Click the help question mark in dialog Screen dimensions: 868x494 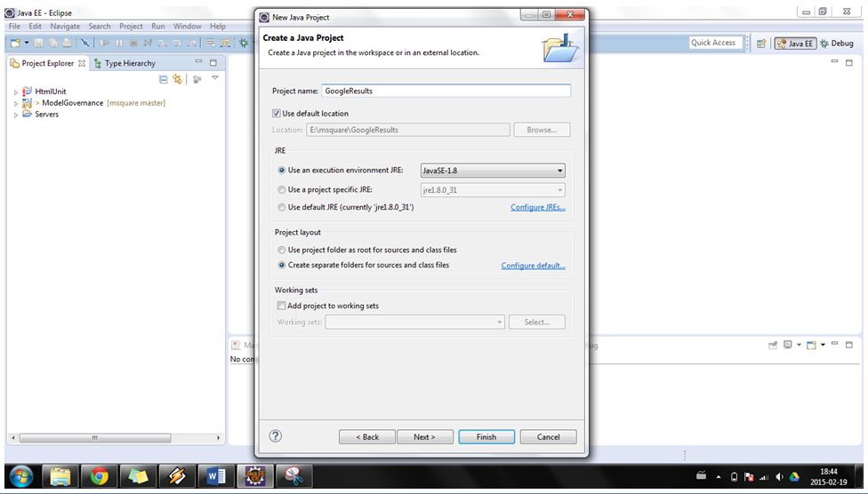(x=275, y=436)
